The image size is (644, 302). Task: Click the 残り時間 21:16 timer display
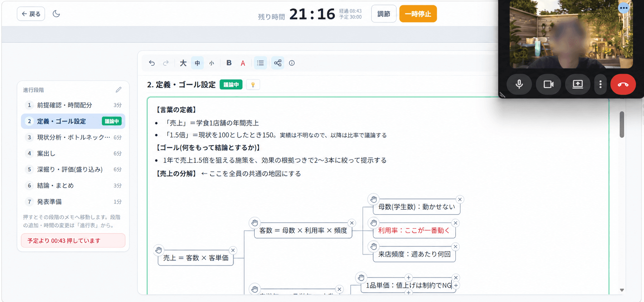(297, 14)
